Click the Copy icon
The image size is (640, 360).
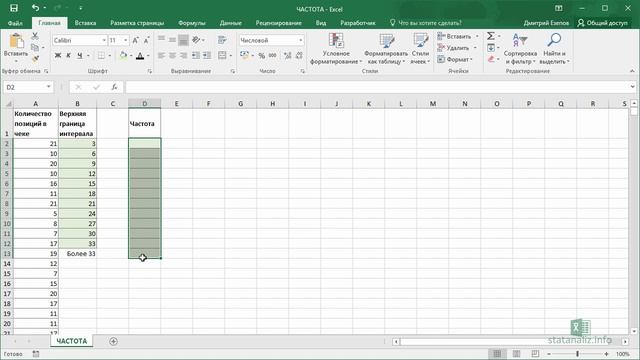35,48
